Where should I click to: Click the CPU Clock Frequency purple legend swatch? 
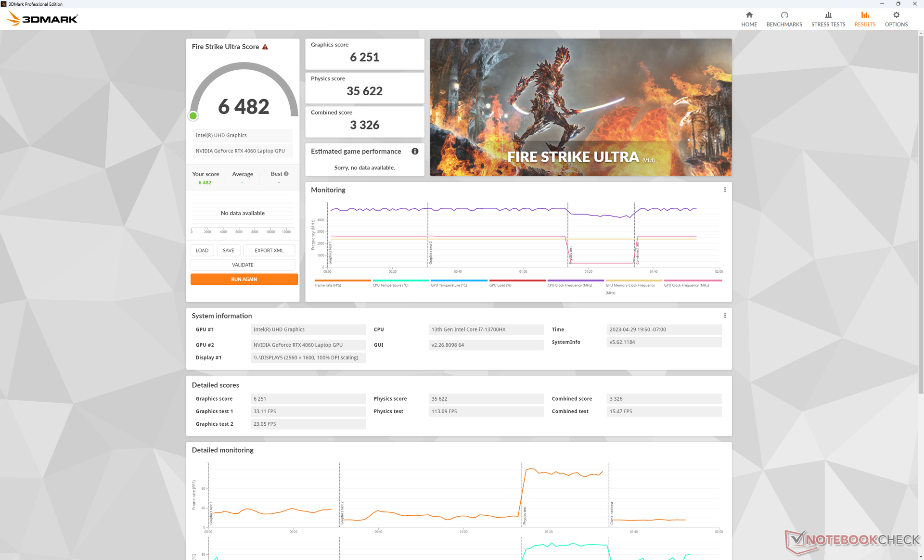575,280
